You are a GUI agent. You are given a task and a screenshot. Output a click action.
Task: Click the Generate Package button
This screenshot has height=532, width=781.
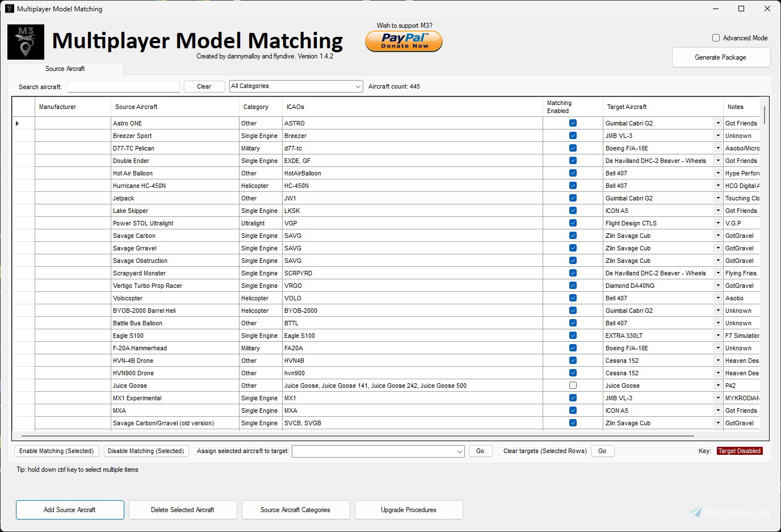click(x=721, y=57)
